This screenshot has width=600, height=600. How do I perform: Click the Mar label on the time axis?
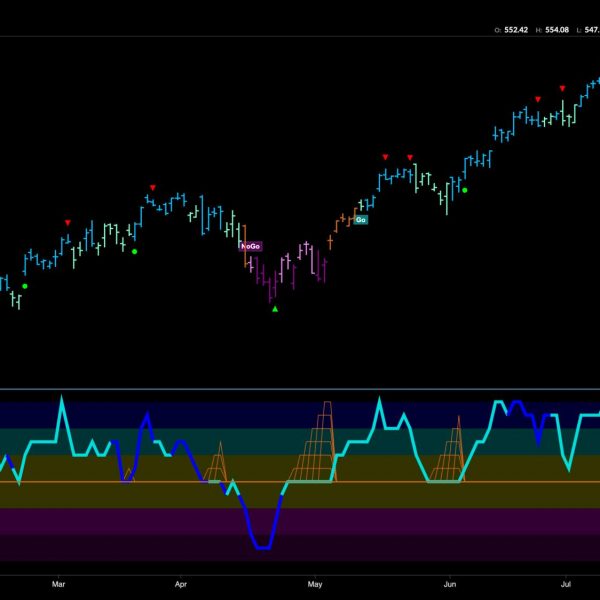[59, 584]
